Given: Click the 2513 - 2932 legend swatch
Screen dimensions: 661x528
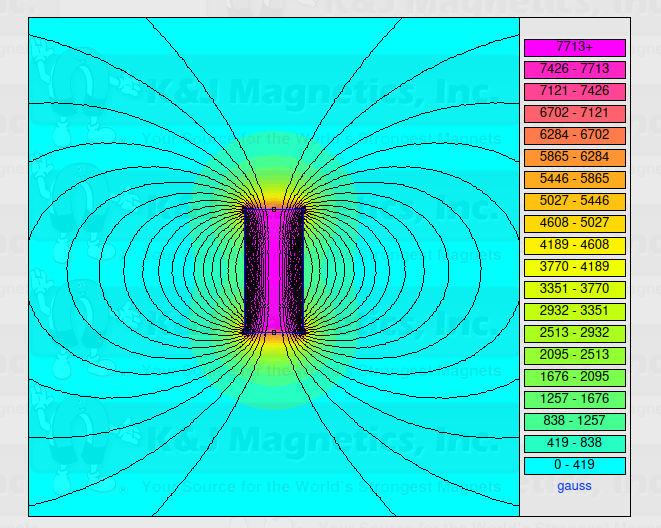Looking at the screenshot, I should (575, 333).
